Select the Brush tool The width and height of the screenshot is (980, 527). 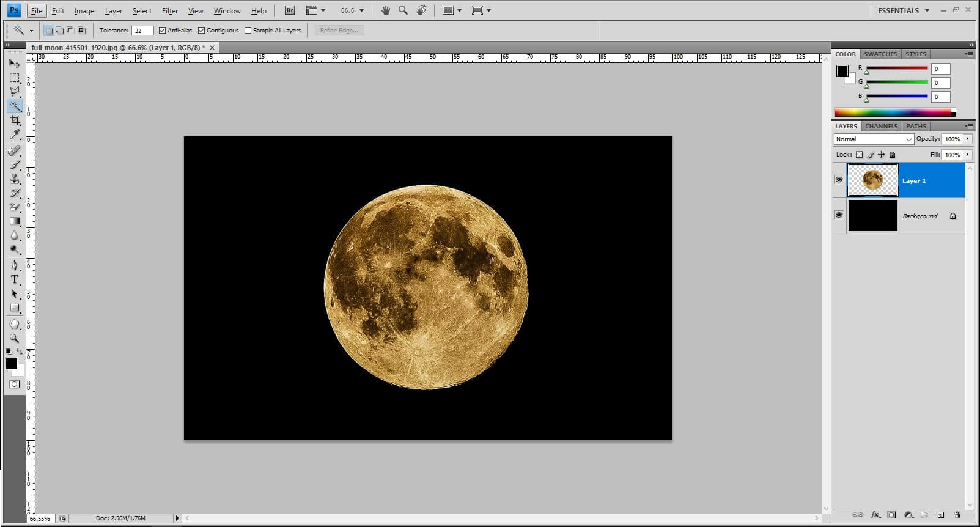point(15,164)
